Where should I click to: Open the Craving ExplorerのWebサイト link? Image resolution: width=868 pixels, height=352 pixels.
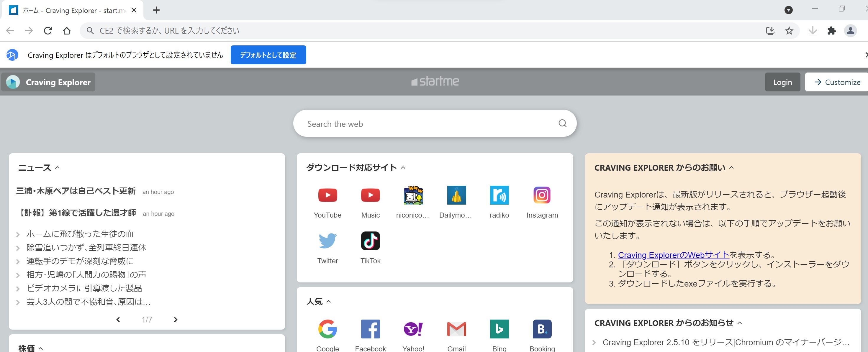point(673,255)
